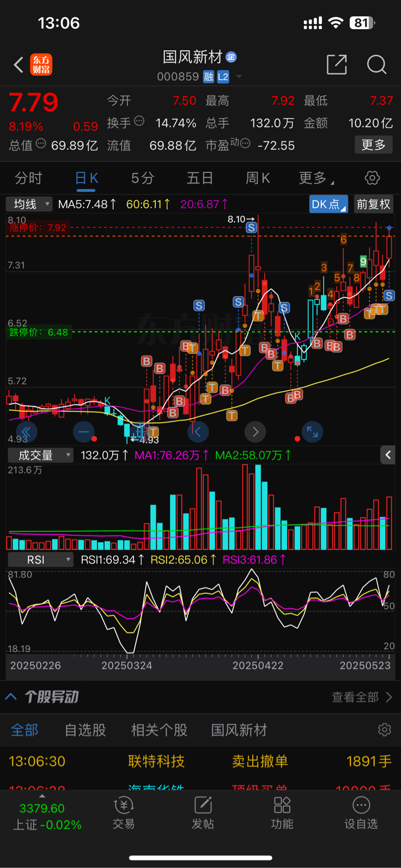This screenshot has width=401, height=868.
Task: Tap the verified badge beside 国风新材
Action: (x=231, y=57)
